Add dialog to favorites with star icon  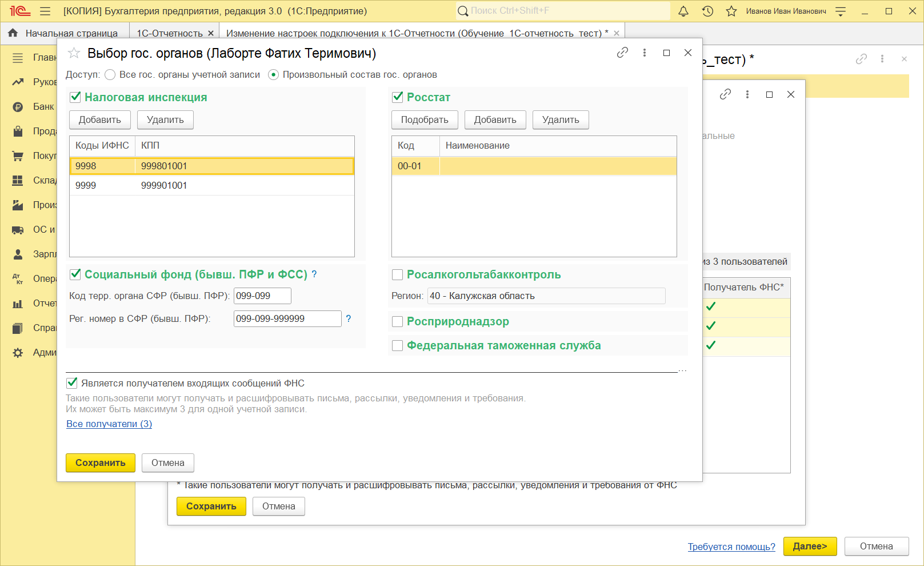[74, 53]
